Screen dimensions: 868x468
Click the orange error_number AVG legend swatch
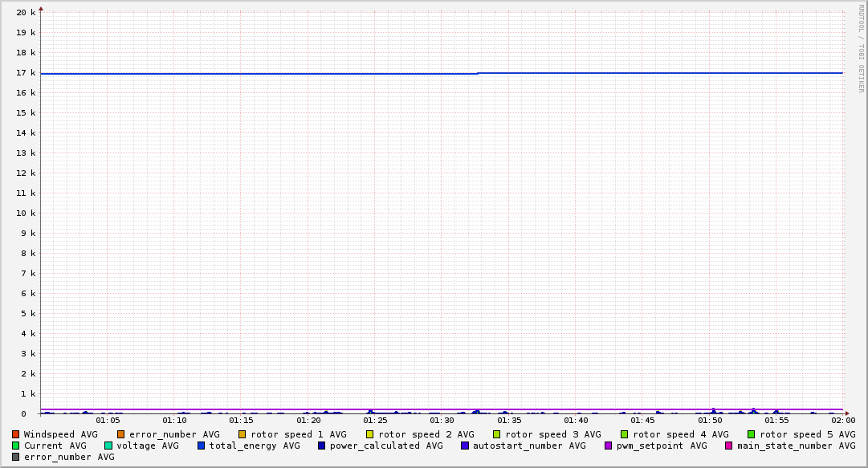(x=120, y=435)
